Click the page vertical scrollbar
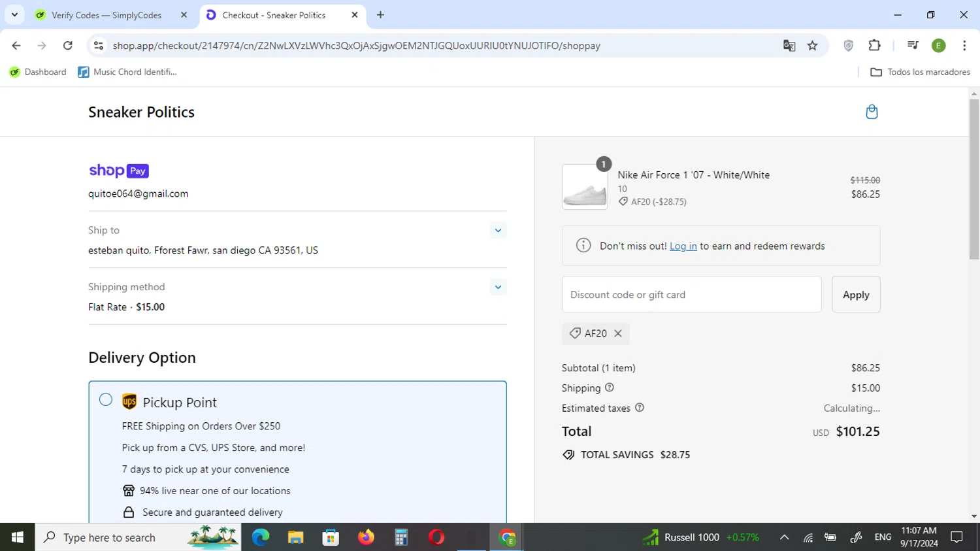 click(x=974, y=178)
